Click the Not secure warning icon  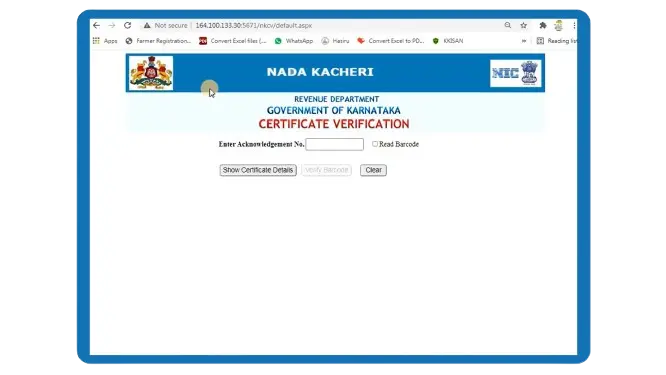click(147, 25)
